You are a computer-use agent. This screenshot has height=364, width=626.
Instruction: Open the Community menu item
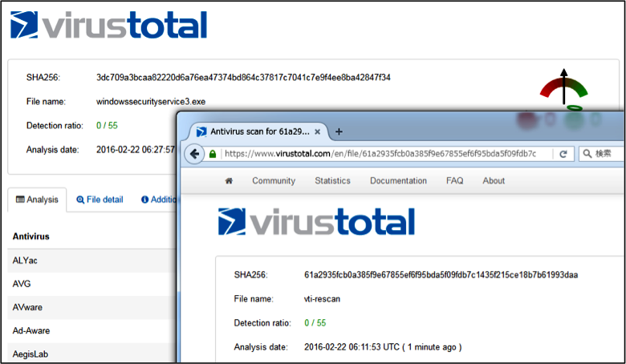[x=274, y=180]
